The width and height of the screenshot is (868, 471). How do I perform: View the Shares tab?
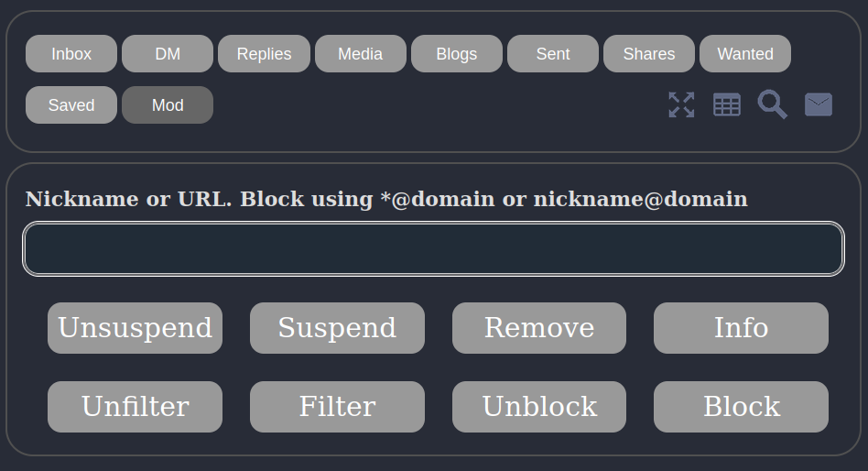pyautogui.click(x=649, y=54)
